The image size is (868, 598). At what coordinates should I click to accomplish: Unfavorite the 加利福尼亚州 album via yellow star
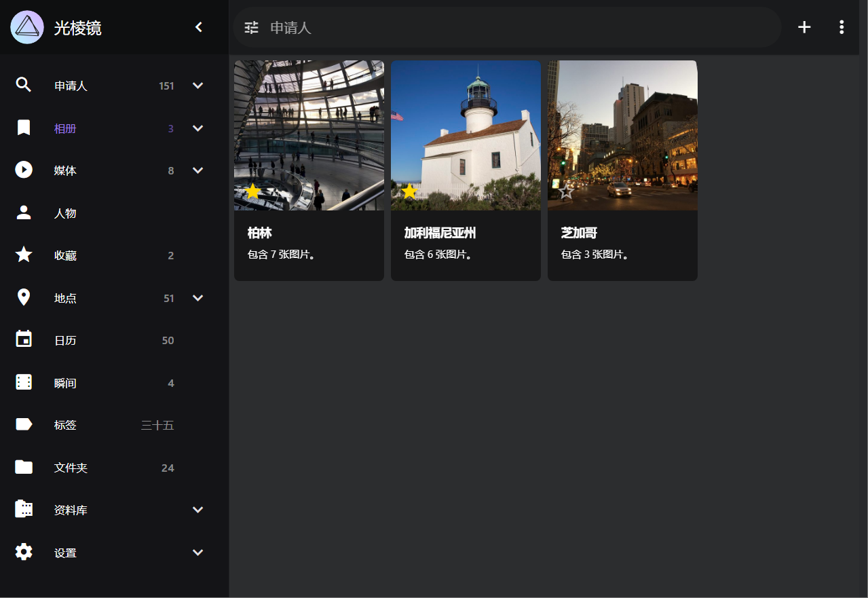409,191
